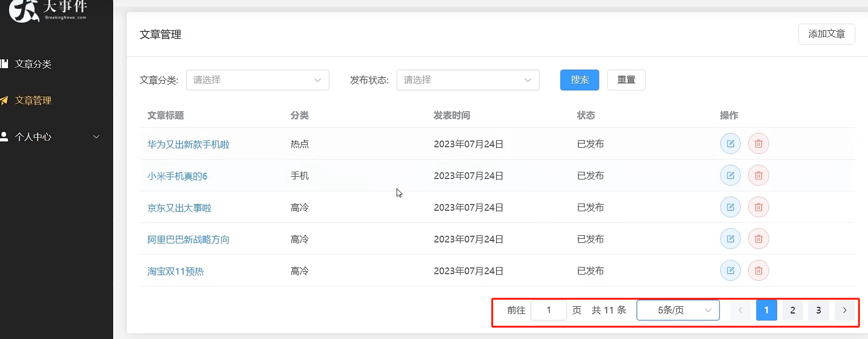Edit the article 京东又出大事啦

coord(730,207)
